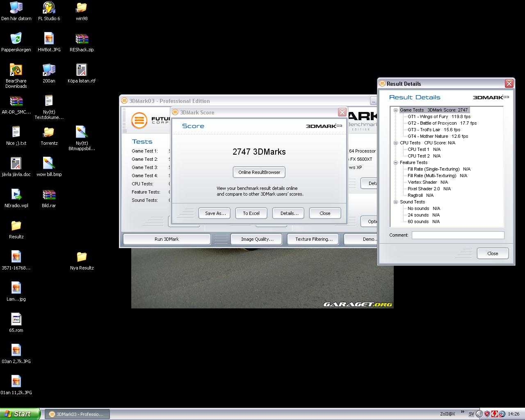Screen dimensions: 525x420
Task: Click the red shield security tray icon
Action: coord(487,414)
